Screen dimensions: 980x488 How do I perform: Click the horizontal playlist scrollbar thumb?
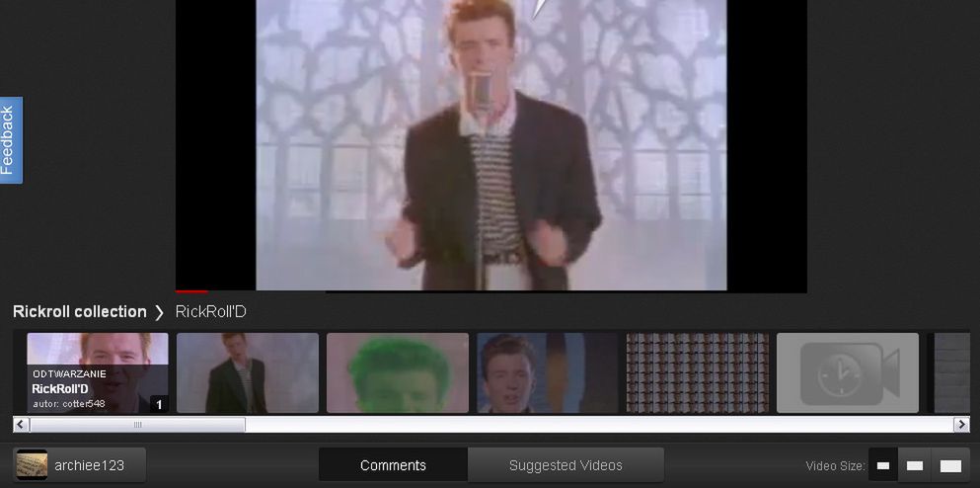[137, 425]
